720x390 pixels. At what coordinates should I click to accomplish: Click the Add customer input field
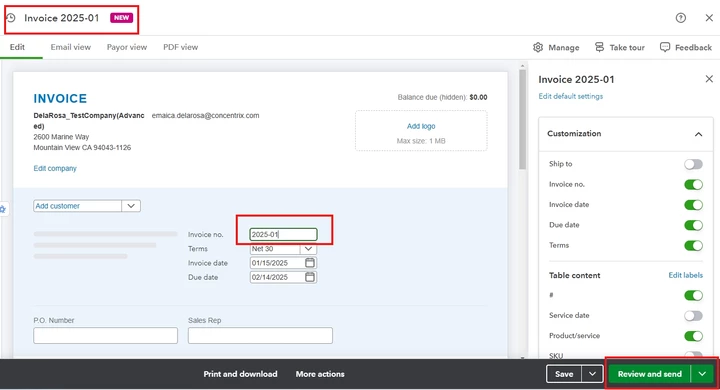pyautogui.click(x=77, y=206)
